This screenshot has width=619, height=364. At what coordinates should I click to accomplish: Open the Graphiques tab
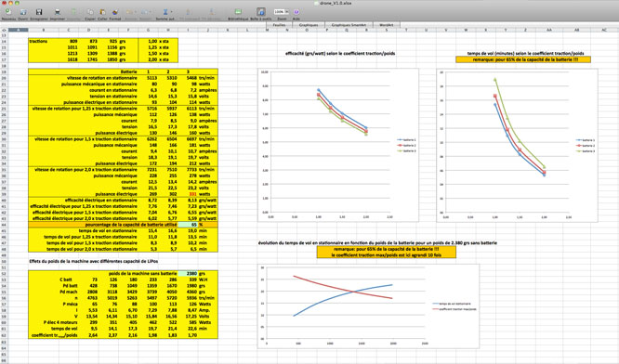(309, 25)
